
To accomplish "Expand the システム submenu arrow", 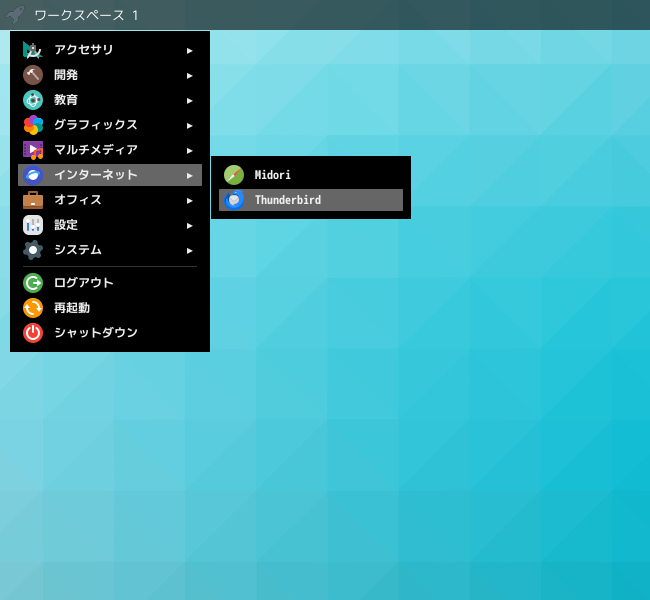I will (189, 250).
